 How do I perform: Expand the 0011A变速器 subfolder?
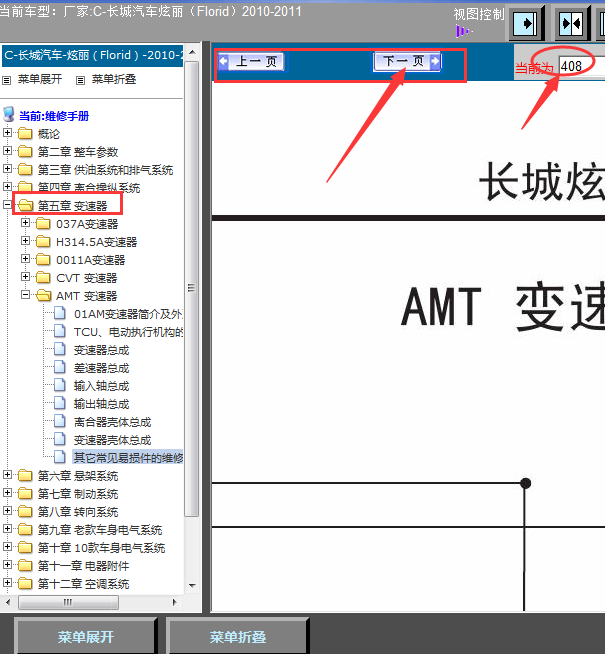coord(25,259)
